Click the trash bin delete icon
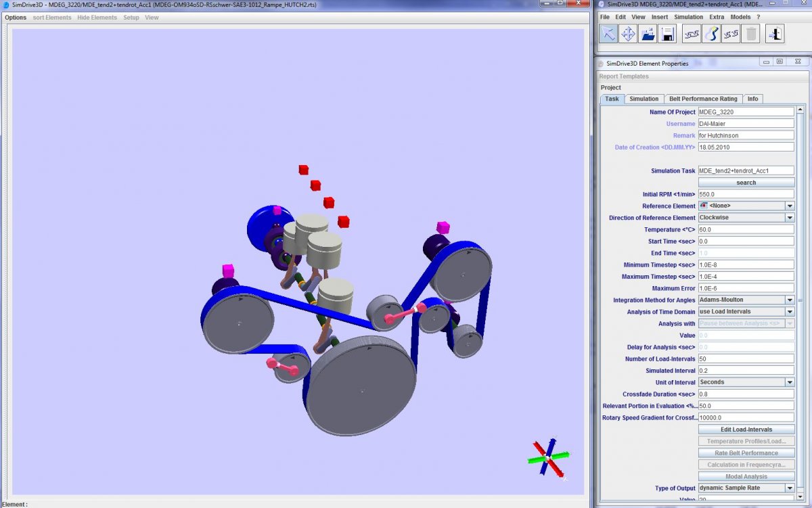Screen dimensions: 812x508 tap(750, 34)
